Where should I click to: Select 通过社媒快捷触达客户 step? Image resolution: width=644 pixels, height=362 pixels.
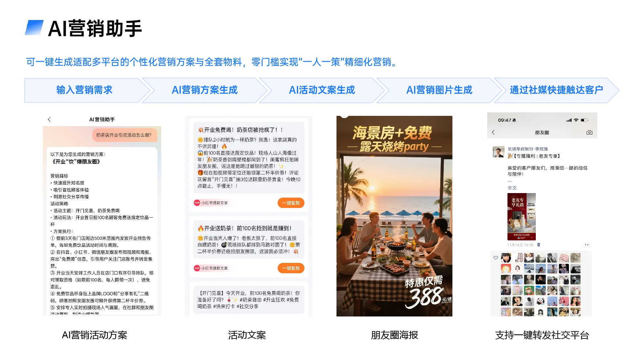(x=556, y=90)
